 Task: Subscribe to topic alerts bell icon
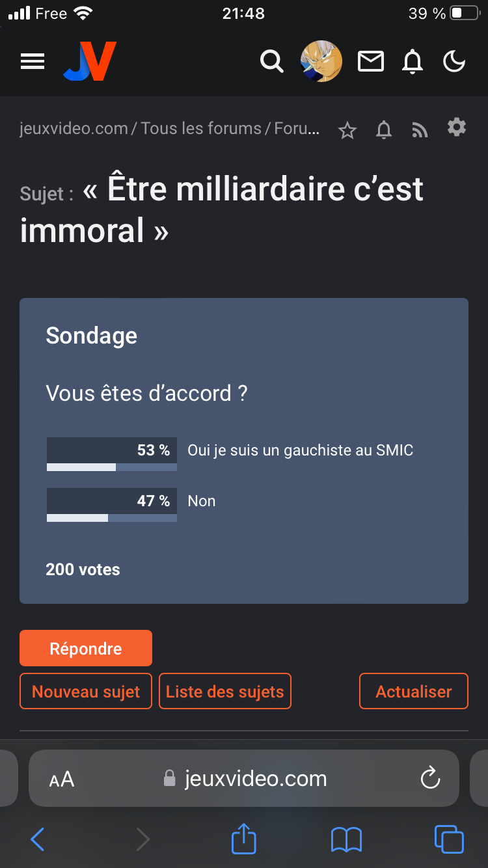pos(385,131)
